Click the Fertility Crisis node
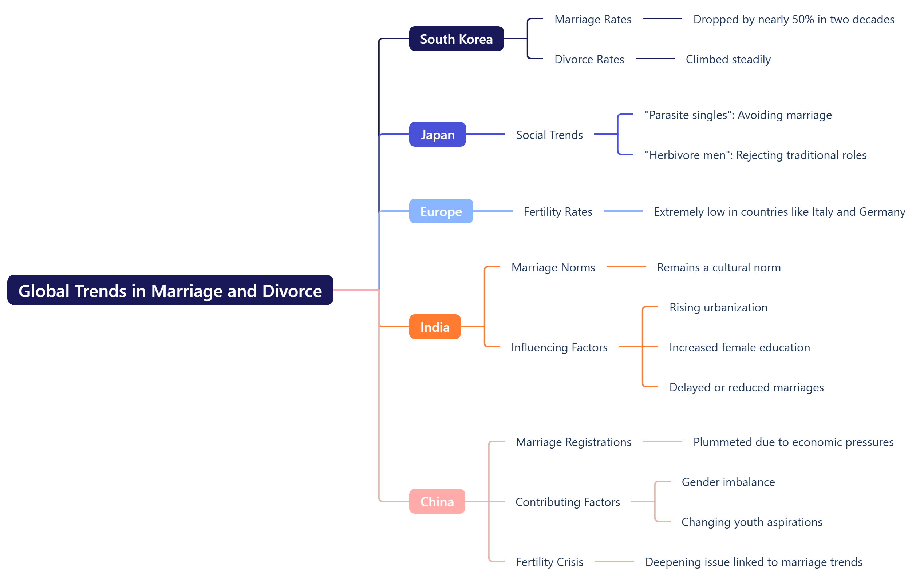 [549, 562]
